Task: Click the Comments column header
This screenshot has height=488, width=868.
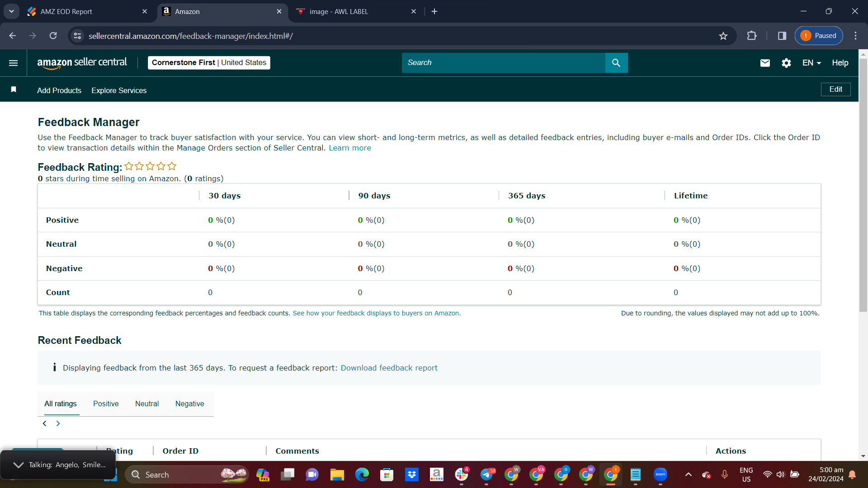Action: (x=297, y=451)
